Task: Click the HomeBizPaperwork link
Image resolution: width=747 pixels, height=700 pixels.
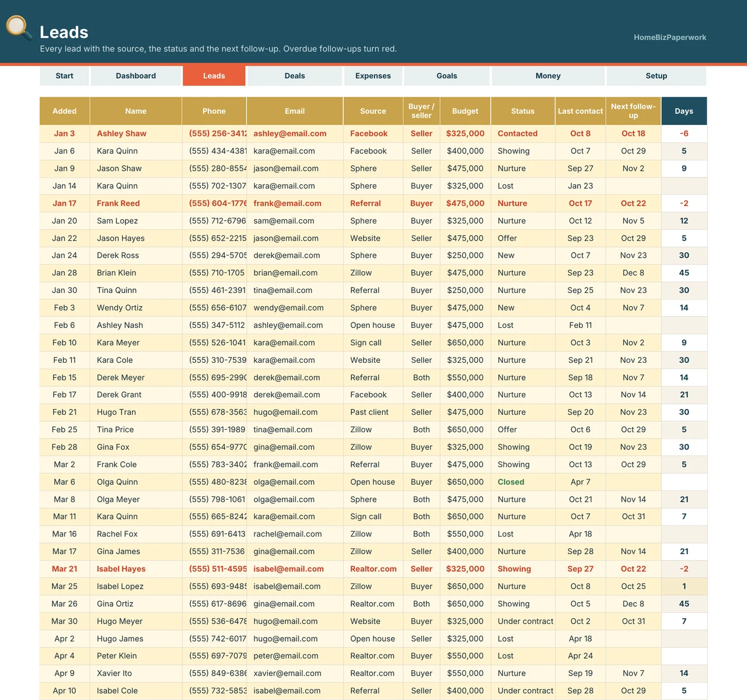Action: click(670, 37)
